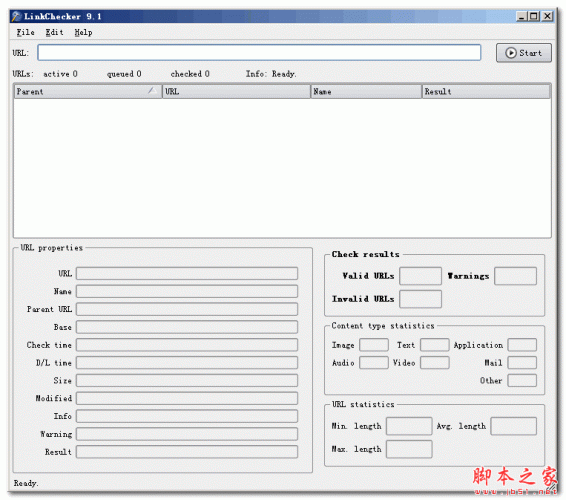Click the Other content type box
The image size is (566, 500).
tap(522, 381)
